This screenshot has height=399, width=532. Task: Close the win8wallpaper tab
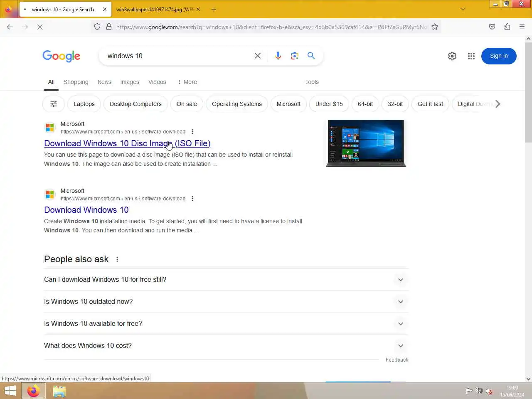[x=198, y=9]
